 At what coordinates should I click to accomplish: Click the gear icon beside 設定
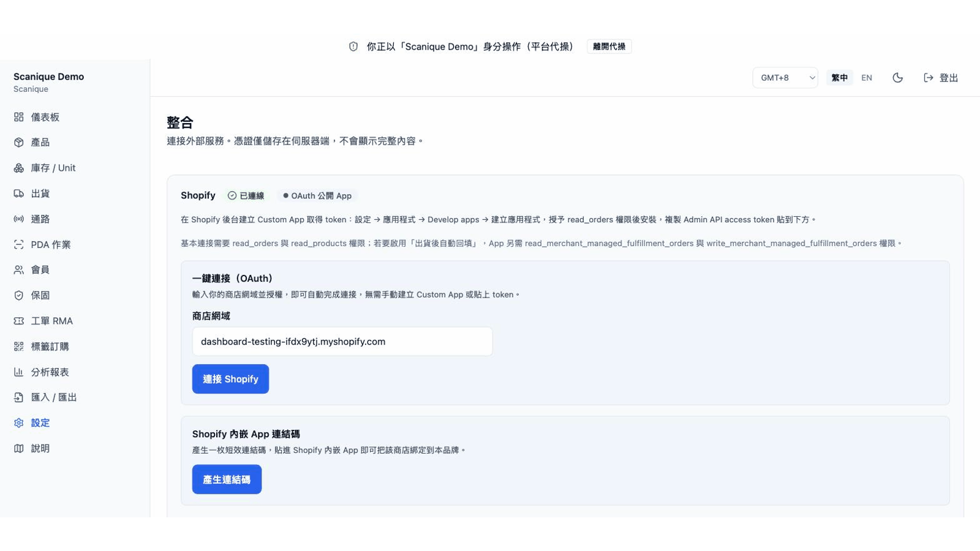19,423
